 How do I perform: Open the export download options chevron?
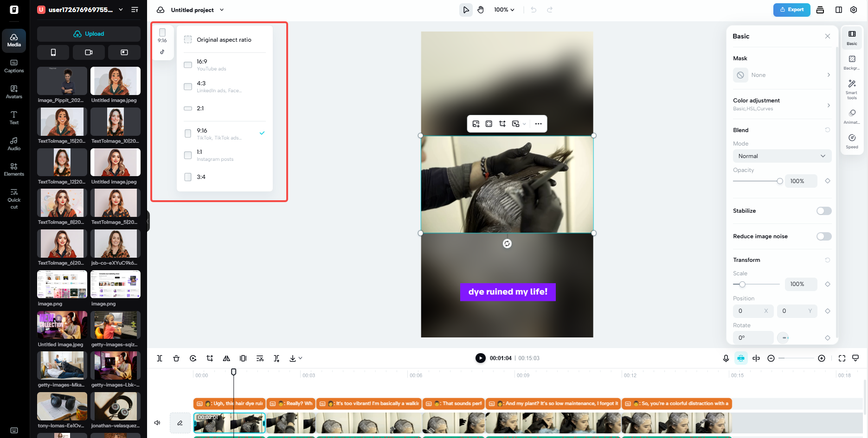(300, 358)
